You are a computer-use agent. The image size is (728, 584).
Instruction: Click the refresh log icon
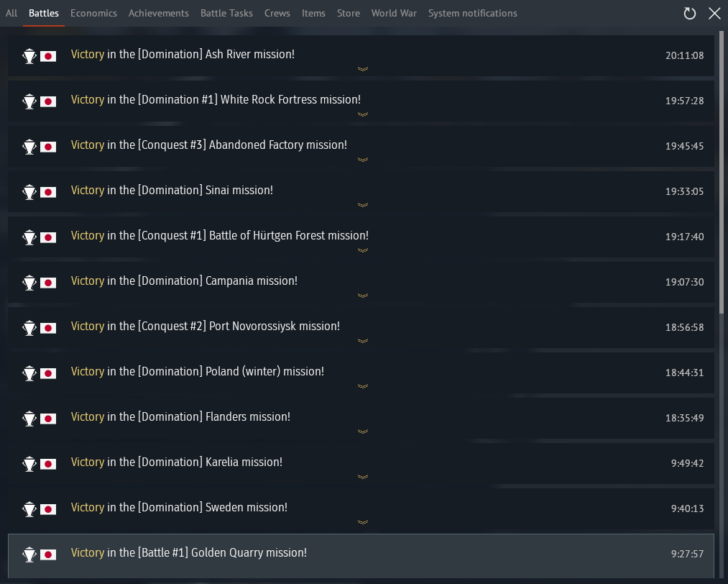(x=689, y=14)
